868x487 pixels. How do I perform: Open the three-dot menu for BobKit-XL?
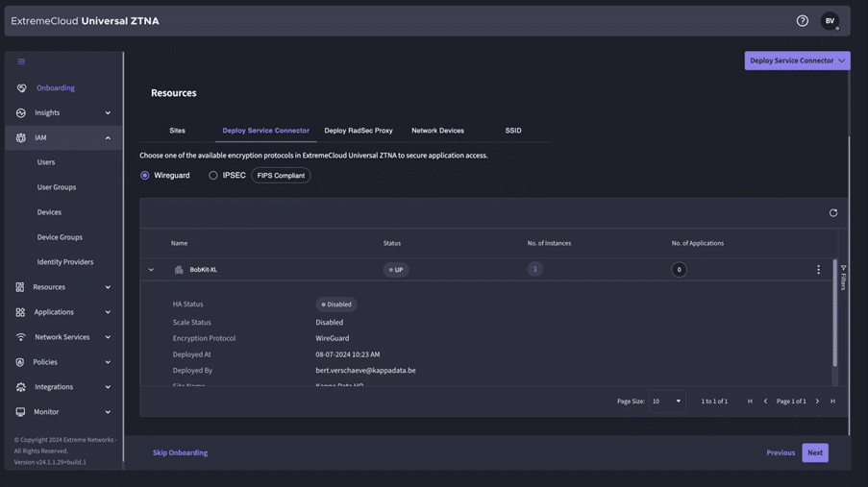[819, 270]
